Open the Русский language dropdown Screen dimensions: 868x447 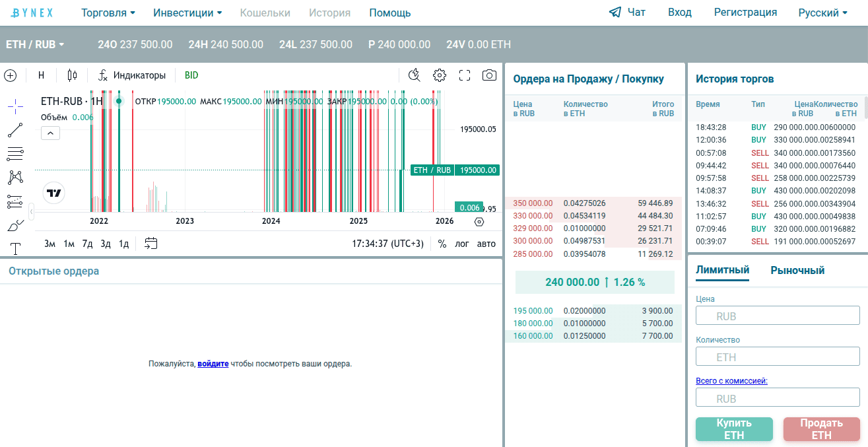coord(823,13)
